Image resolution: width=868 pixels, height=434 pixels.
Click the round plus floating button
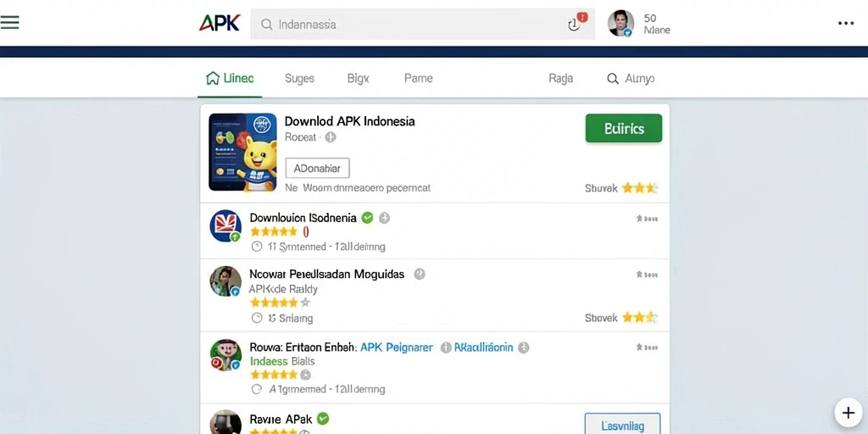pyautogui.click(x=849, y=413)
